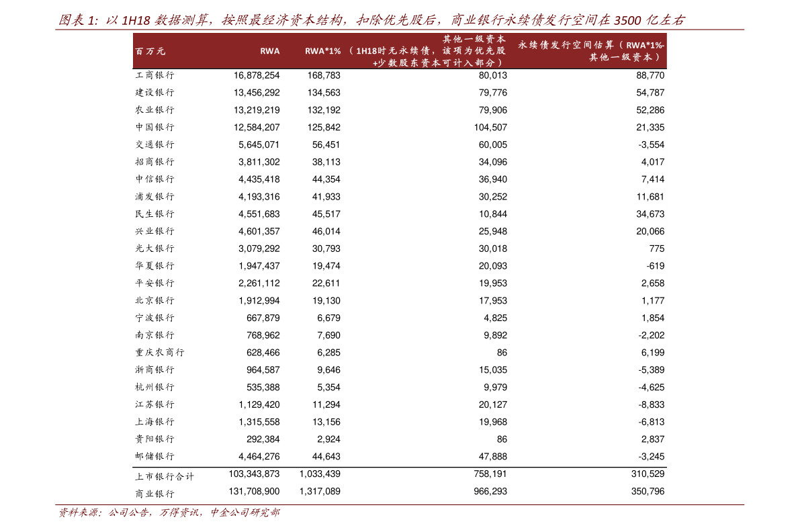Click 商业银行 issuance total 350,796
This screenshot has height=532, width=800.
[648, 491]
